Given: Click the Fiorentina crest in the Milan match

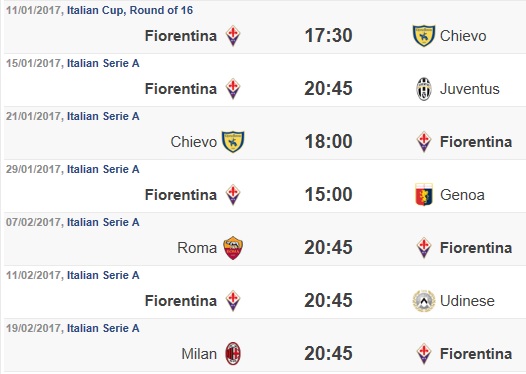Looking at the screenshot, I should pyautogui.click(x=424, y=354).
